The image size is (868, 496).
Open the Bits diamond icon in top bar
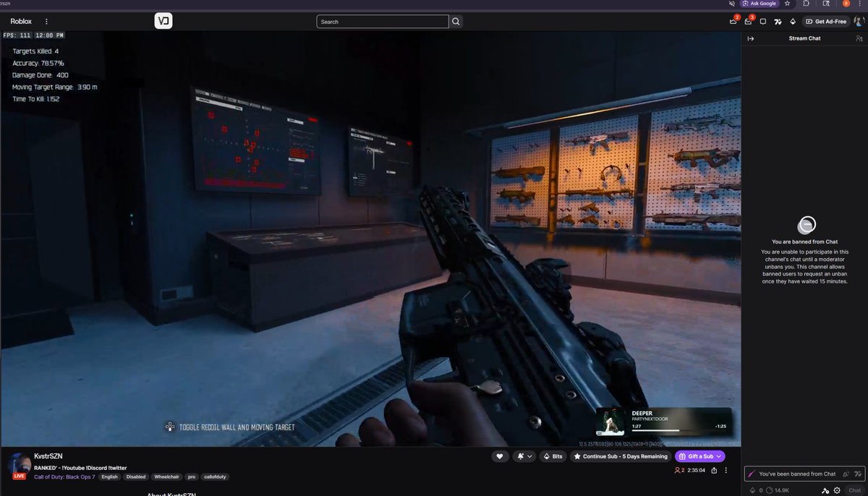[793, 22]
